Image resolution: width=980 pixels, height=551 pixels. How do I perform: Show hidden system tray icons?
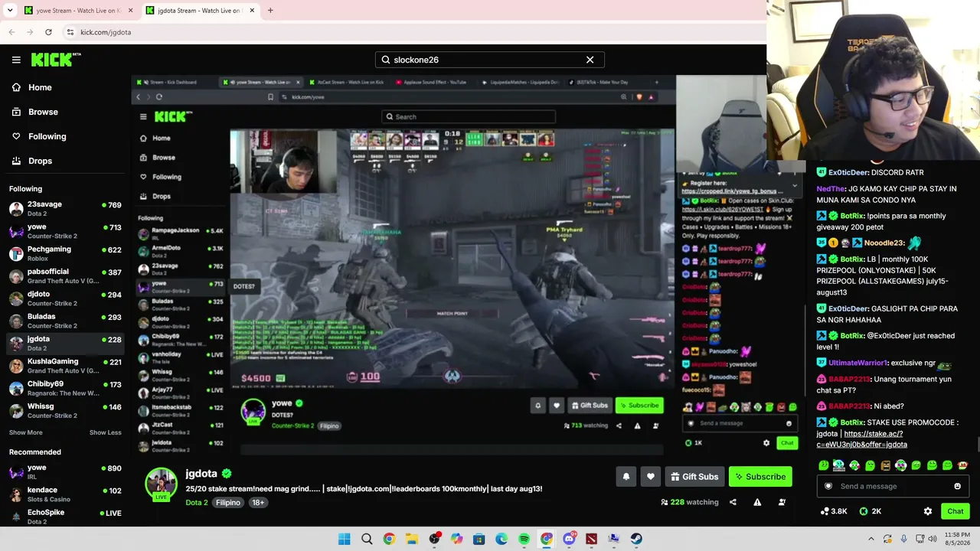[871, 539]
